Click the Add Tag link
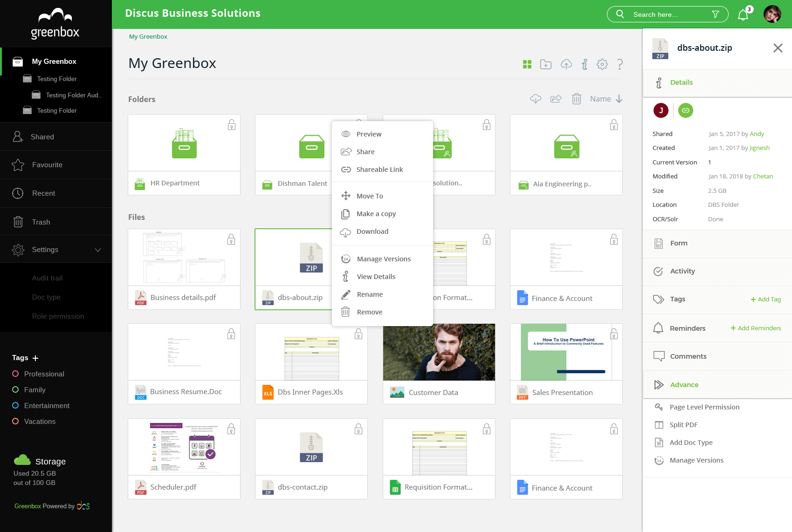 coord(765,300)
